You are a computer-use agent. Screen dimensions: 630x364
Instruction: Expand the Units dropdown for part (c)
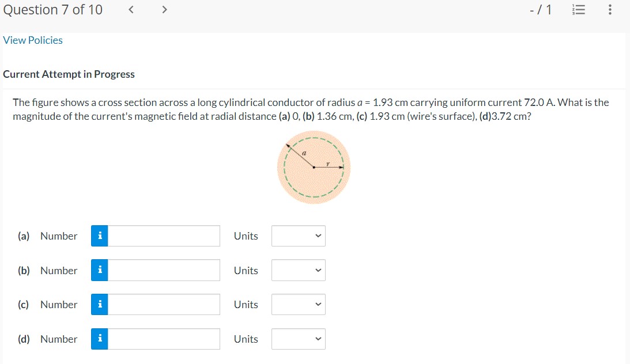(x=299, y=305)
